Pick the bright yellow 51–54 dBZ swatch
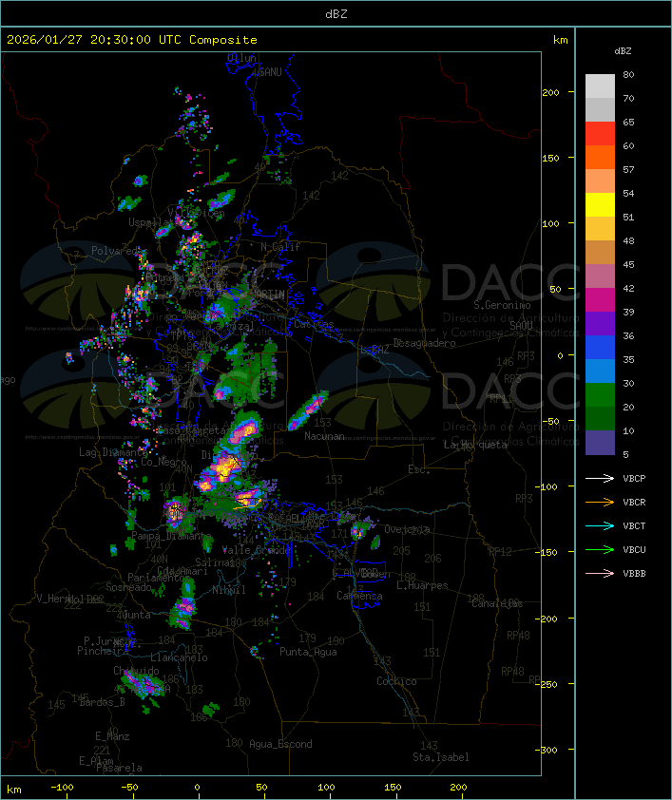Screen dimensions: 672x800 pyautogui.click(x=600, y=205)
